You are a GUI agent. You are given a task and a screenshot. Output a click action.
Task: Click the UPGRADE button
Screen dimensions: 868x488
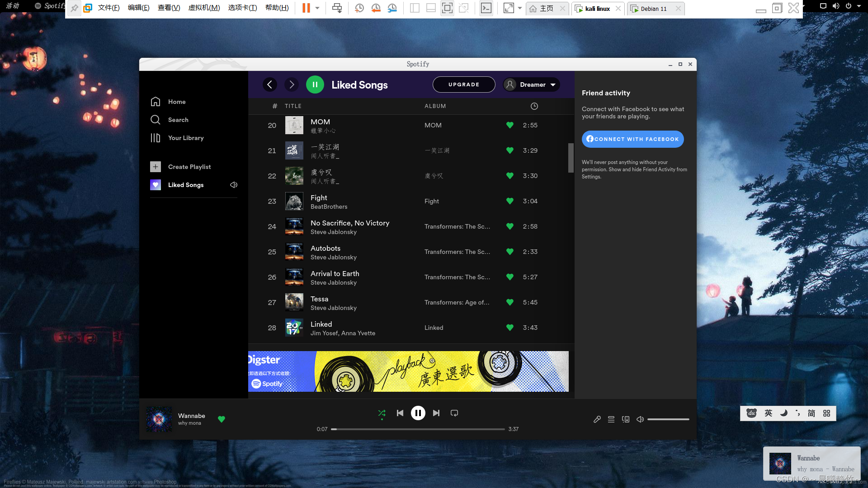pyautogui.click(x=464, y=84)
